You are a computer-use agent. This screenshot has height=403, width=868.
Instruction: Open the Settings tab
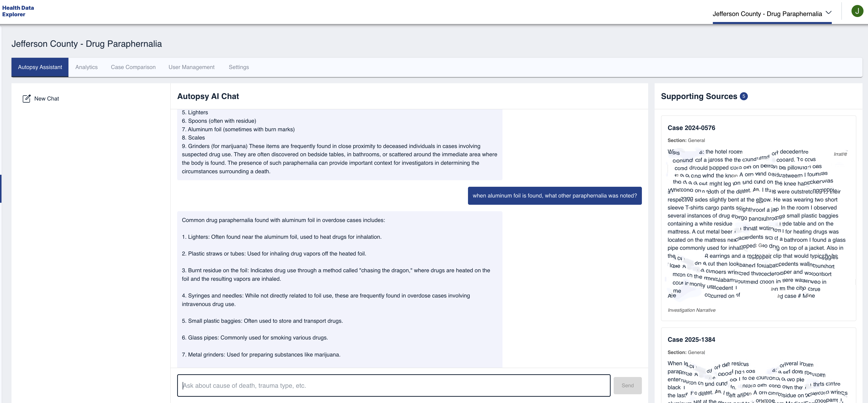[x=239, y=67]
